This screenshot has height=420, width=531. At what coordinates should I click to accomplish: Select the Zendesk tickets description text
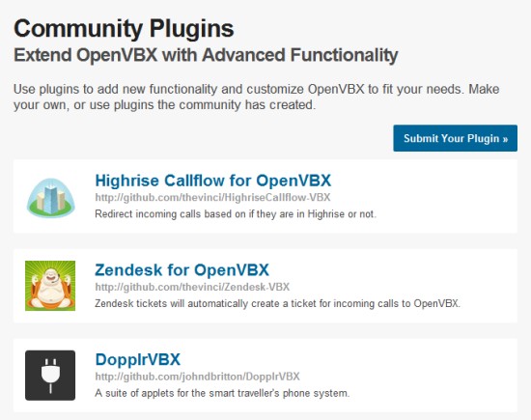pos(277,303)
